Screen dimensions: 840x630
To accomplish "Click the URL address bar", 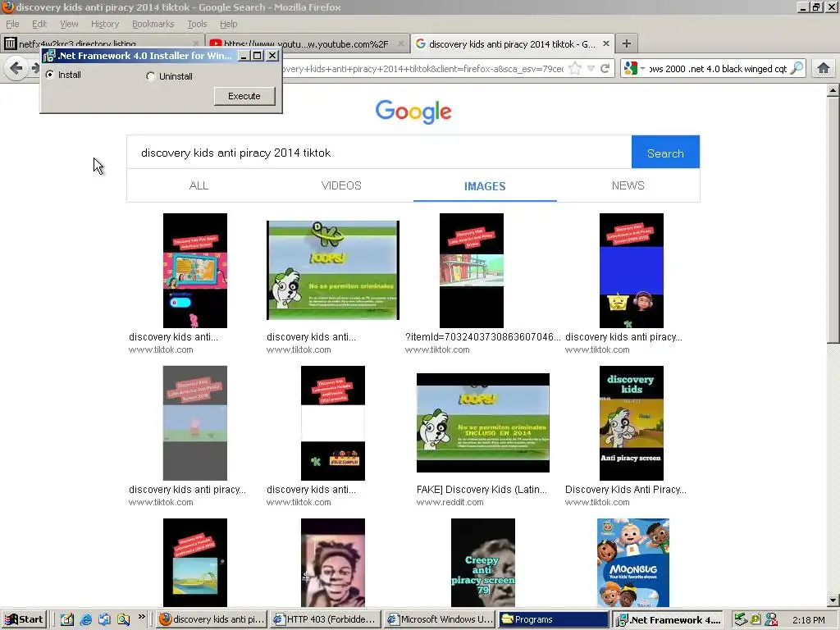I will 423,69.
